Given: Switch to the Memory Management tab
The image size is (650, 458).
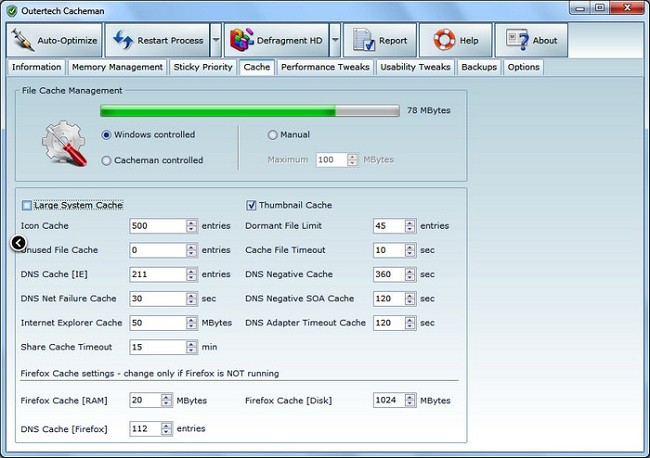Looking at the screenshot, I should pyautogui.click(x=118, y=67).
